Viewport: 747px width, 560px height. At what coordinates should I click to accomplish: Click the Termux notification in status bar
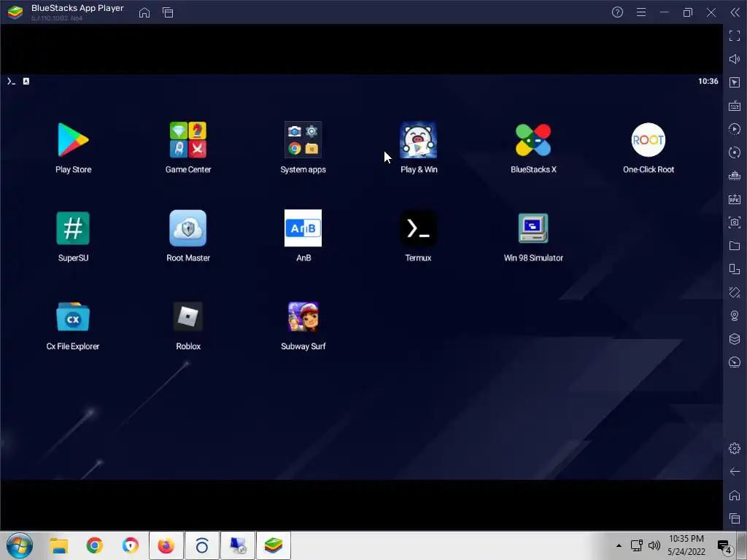12,82
